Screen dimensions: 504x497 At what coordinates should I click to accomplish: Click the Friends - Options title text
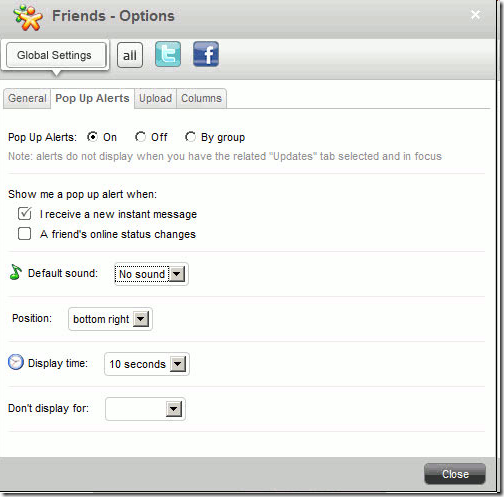click(113, 16)
